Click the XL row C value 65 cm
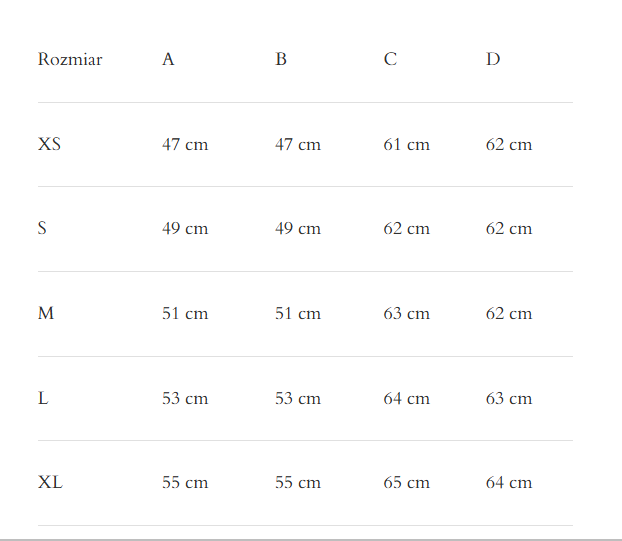Image resolution: width=622 pixels, height=541 pixels. pyautogui.click(x=406, y=482)
